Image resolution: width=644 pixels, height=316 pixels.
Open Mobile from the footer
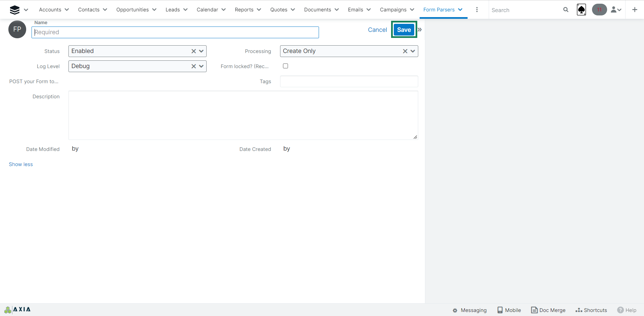[x=509, y=310]
